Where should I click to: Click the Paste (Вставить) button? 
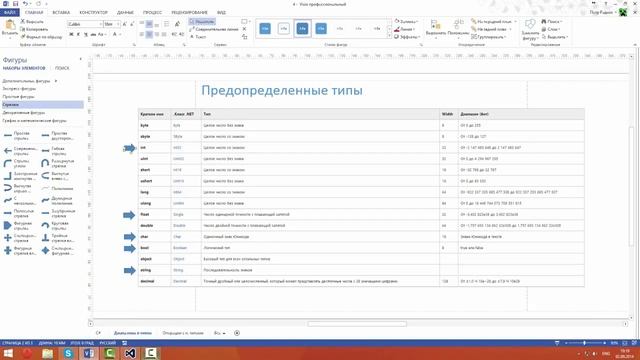(9, 29)
